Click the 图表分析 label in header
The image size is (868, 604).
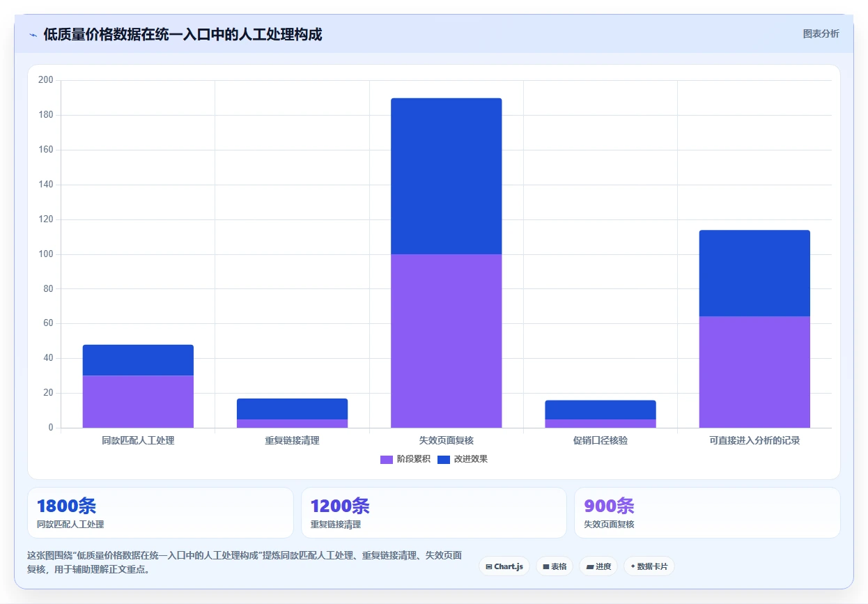[x=821, y=33]
